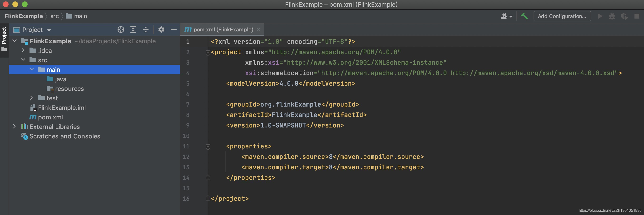Open the Project view dropdown
This screenshot has height=215, width=644.
pyautogui.click(x=49, y=30)
